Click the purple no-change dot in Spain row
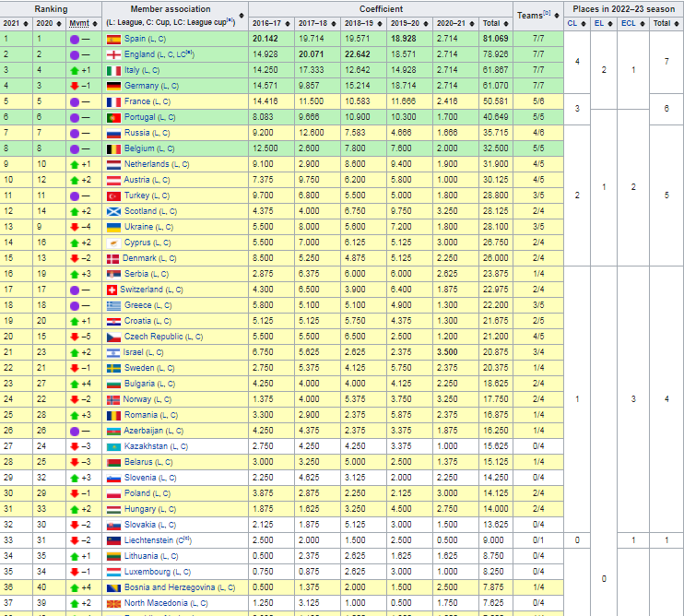 click(75, 40)
